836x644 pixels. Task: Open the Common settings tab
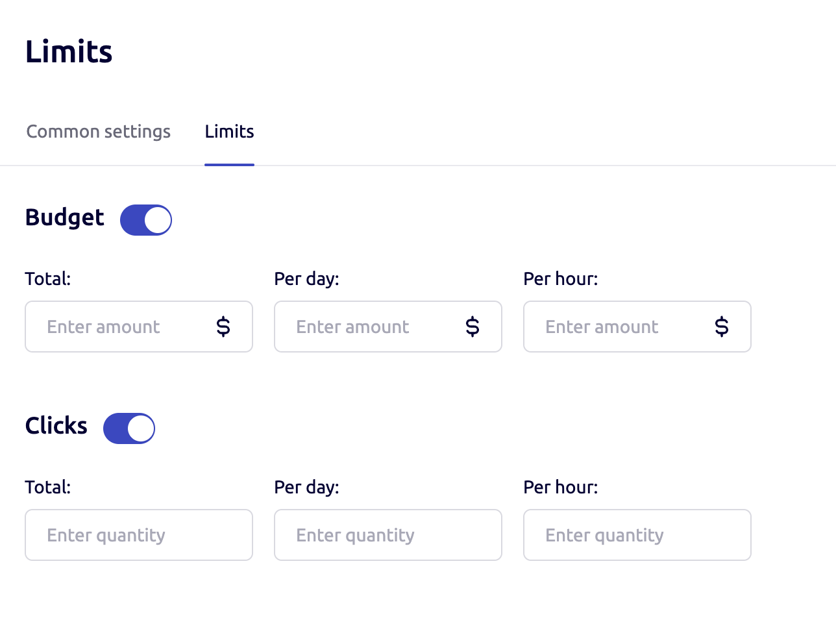pyautogui.click(x=99, y=132)
